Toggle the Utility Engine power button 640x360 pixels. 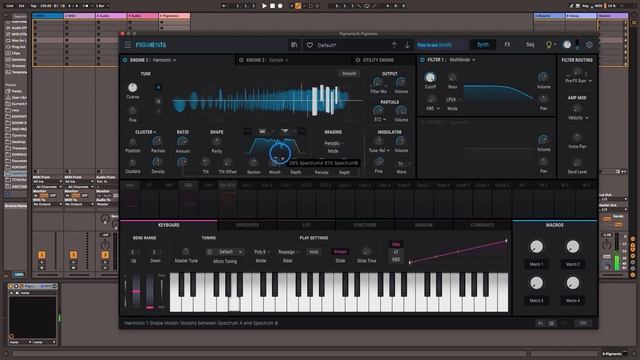tap(358, 60)
